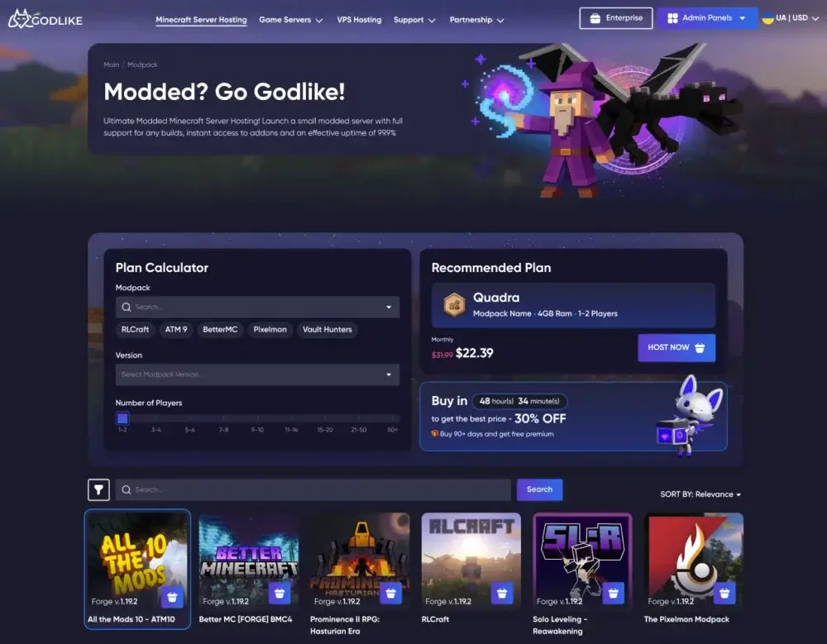Open the SORT BY Relevance dropdown
Screen dimensions: 827x644
click(700, 494)
